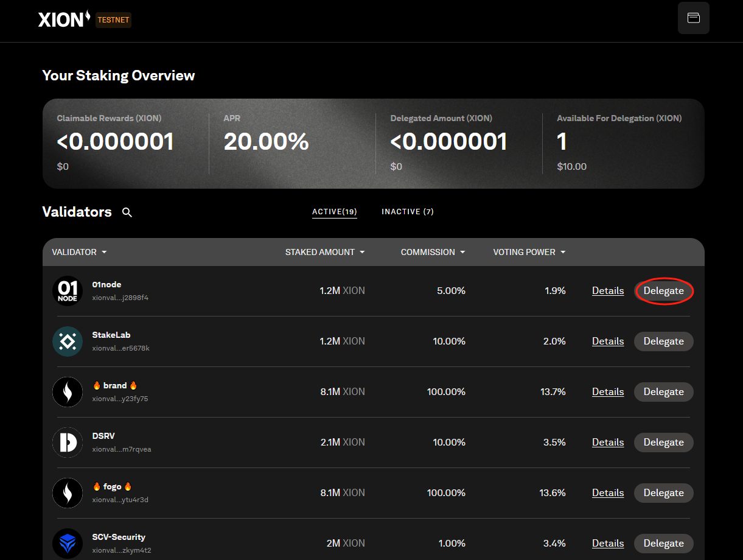The height and width of the screenshot is (560, 743).
Task: Click address xionval...j2898f4
Action: [120, 298]
